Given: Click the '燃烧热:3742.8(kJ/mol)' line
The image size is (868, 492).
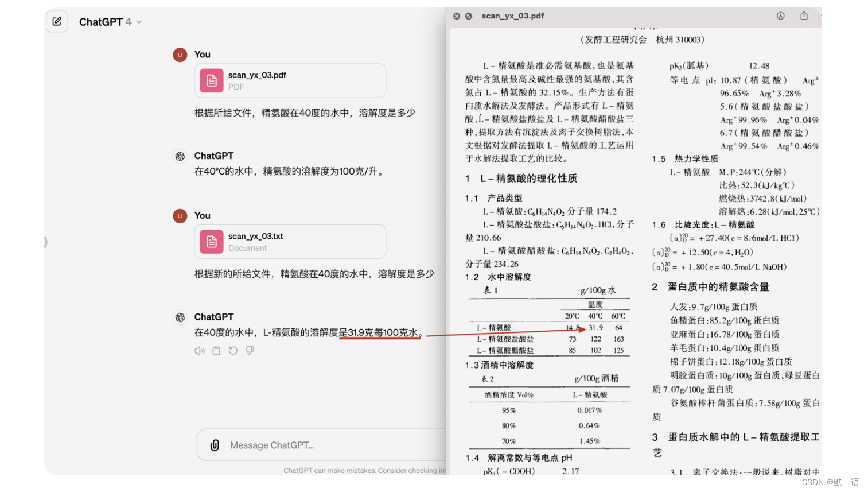Looking at the screenshot, I should [x=763, y=199].
